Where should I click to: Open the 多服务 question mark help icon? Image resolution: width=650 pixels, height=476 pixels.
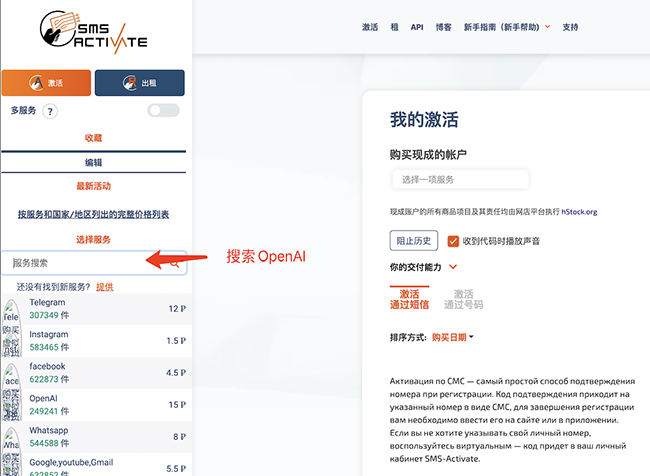[x=50, y=111]
